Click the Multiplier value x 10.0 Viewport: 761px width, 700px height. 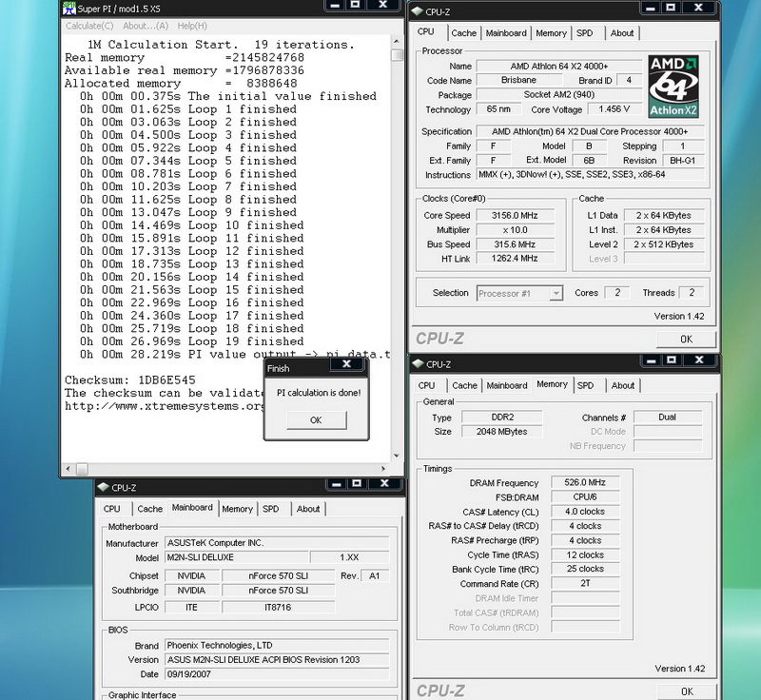tap(515, 230)
